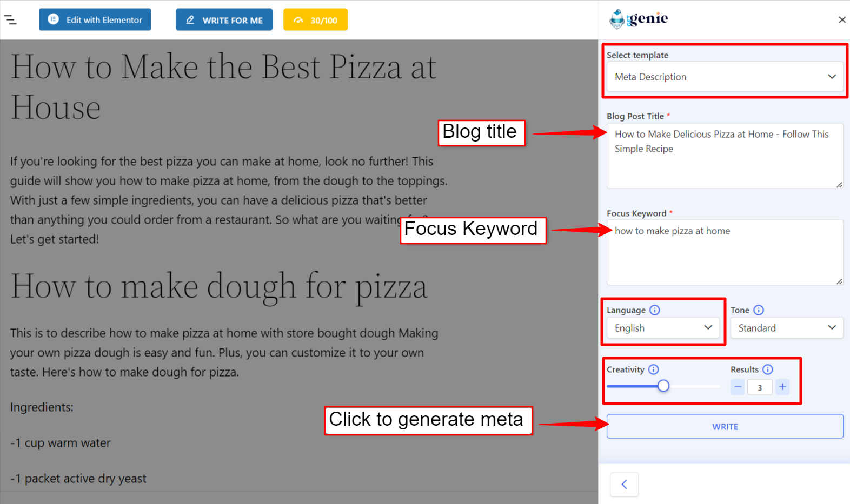Increase Results count with plus button
This screenshot has height=504, width=850.
tap(782, 387)
